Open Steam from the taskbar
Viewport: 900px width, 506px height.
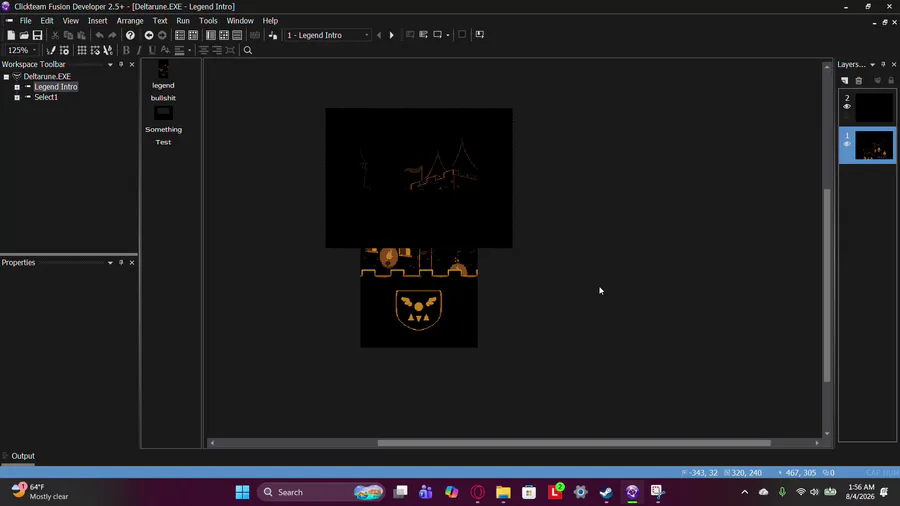pyautogui.click(x=606, y=492)
